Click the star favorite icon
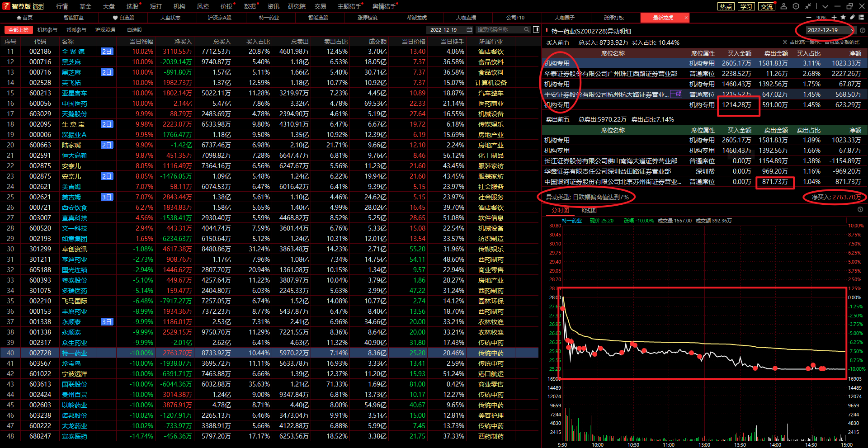868x448 pixels. (843, 17)
